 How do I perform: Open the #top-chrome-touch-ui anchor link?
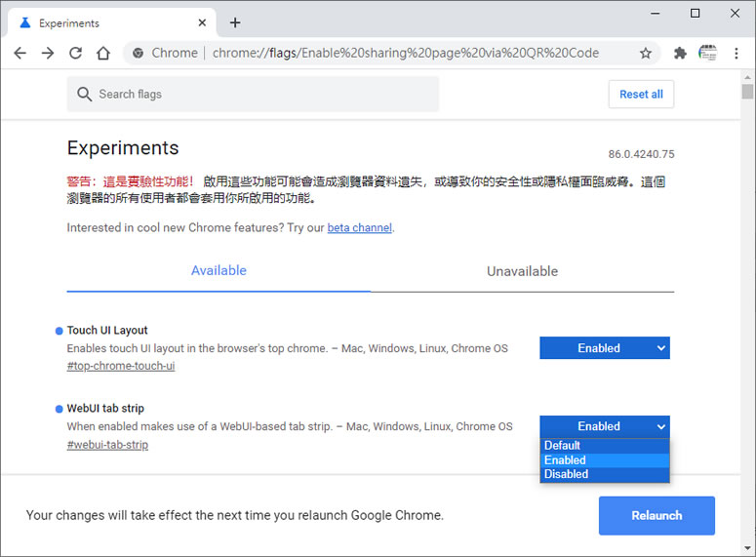tap(121, 366)
